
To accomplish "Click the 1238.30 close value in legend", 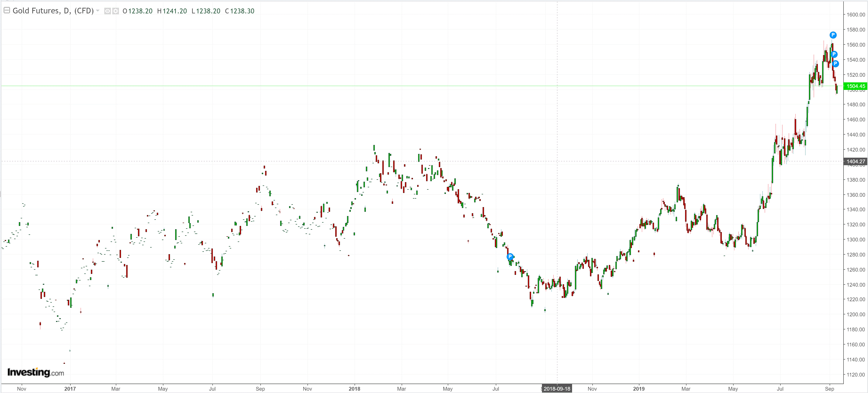I will pos(242,11).
